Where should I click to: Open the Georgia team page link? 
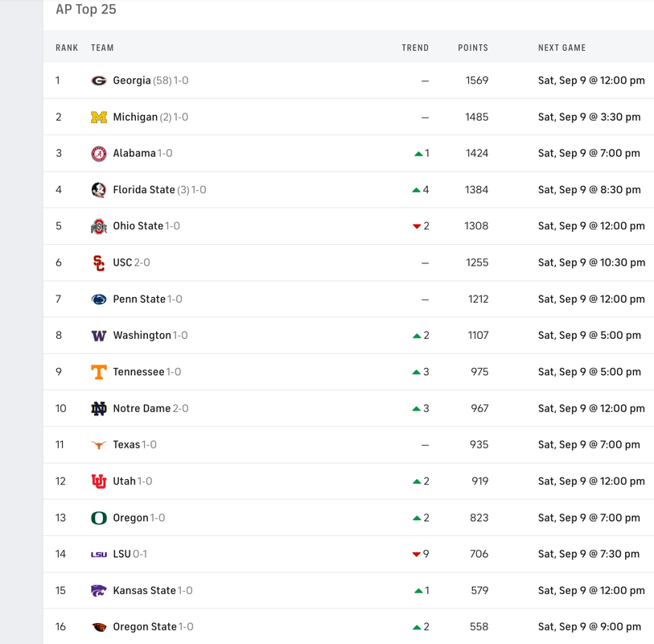132,80
